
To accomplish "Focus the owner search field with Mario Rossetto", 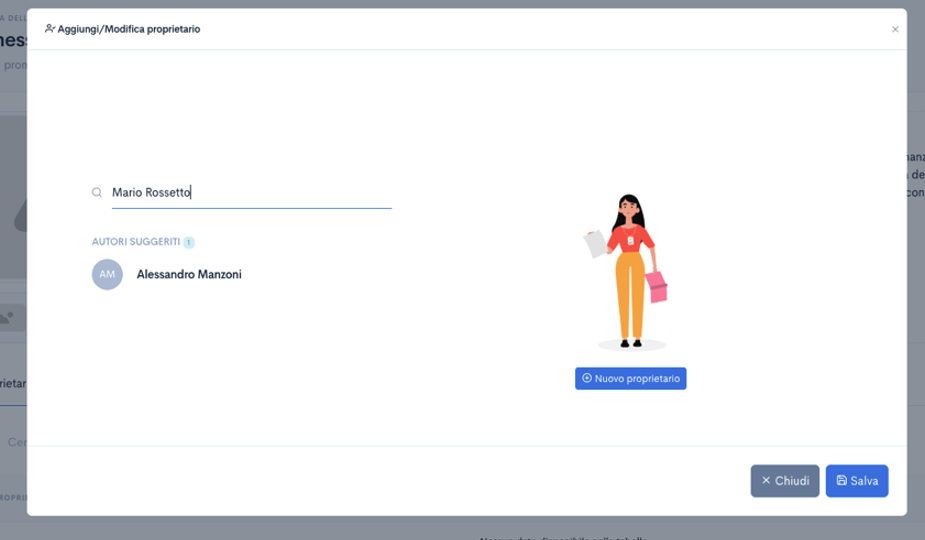I will pos(250,193).
